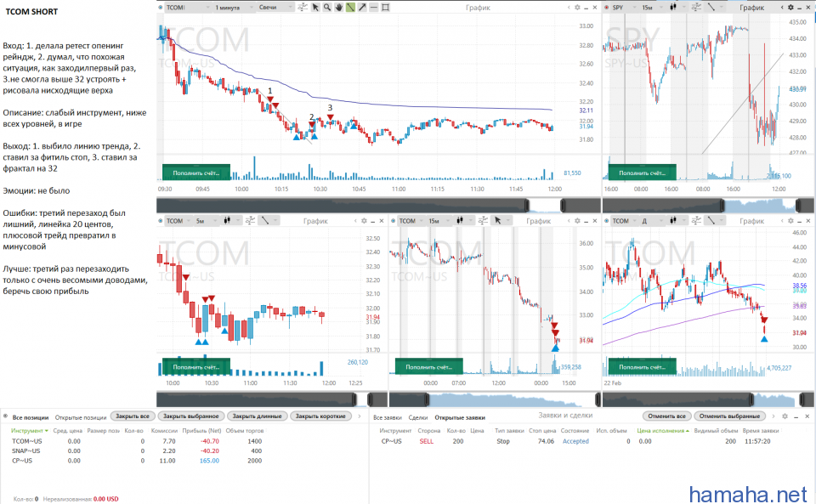The height and width of the screenshot is (504, 816).
Task: Click the 'Отменить все' button
Action: 666,416
